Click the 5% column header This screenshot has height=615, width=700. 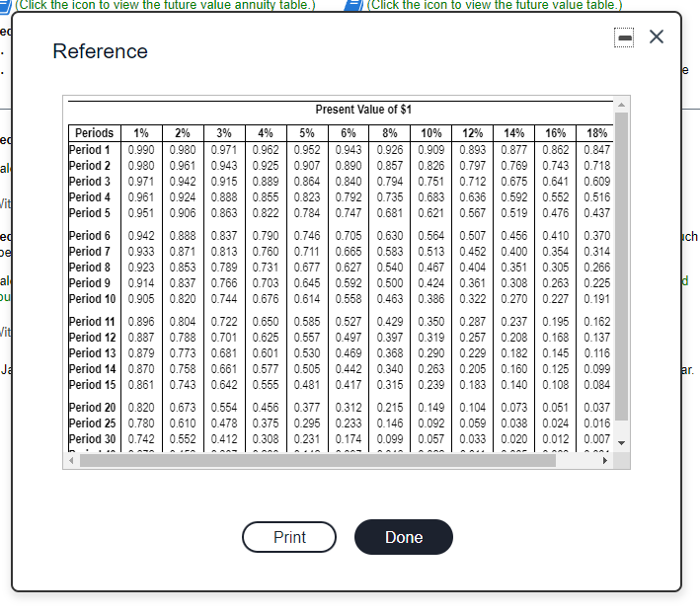point(307,133)
